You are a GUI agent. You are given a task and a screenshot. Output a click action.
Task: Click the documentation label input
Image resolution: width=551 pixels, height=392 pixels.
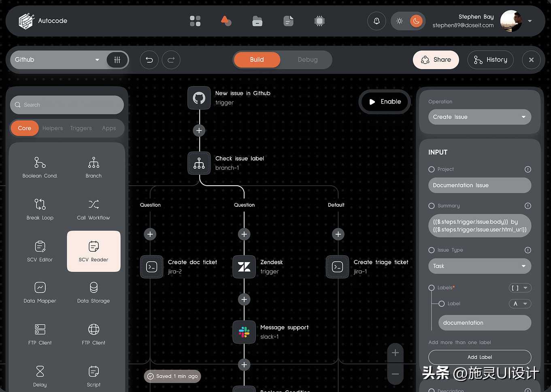pos(485,323)
